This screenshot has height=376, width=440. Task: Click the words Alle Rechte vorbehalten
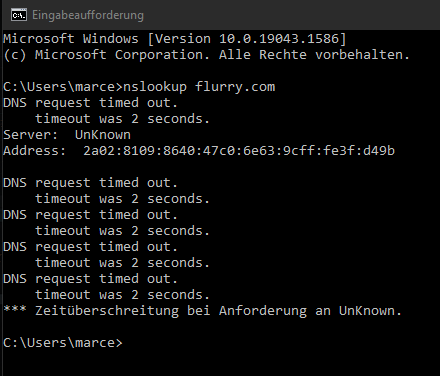(314, 55)
